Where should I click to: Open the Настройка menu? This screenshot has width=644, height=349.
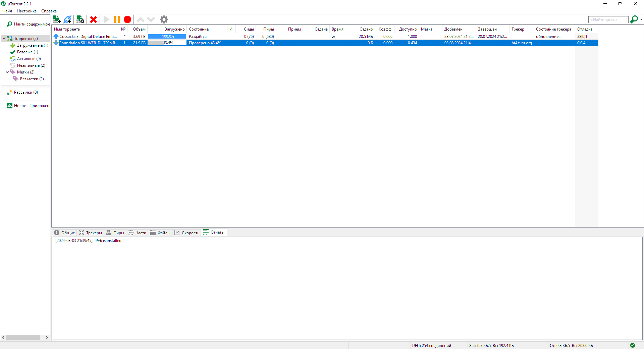point(26,11)
